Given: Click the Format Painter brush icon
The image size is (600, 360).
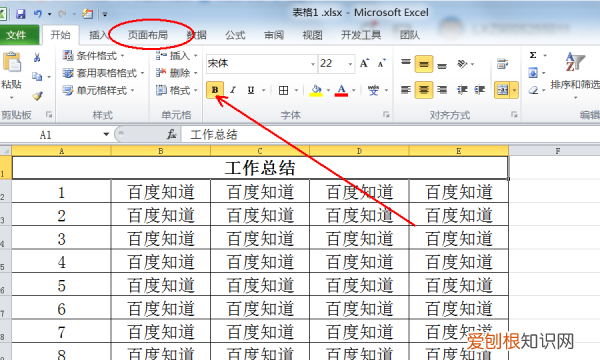Looking at the screenshot, I should click(37, 95).
